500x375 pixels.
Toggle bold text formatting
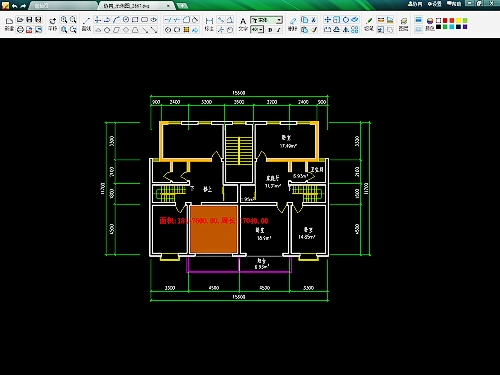coord(270,30)
